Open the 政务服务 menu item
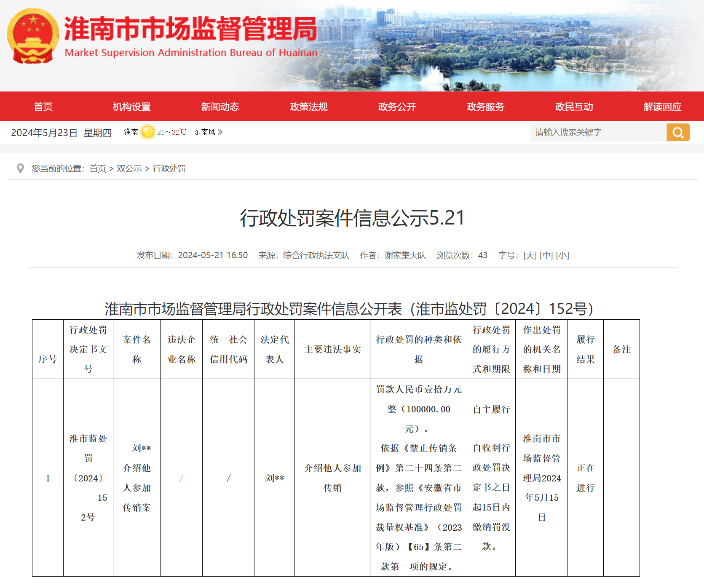The width and height of the screenshot is (704, 588). coord(485,107)
